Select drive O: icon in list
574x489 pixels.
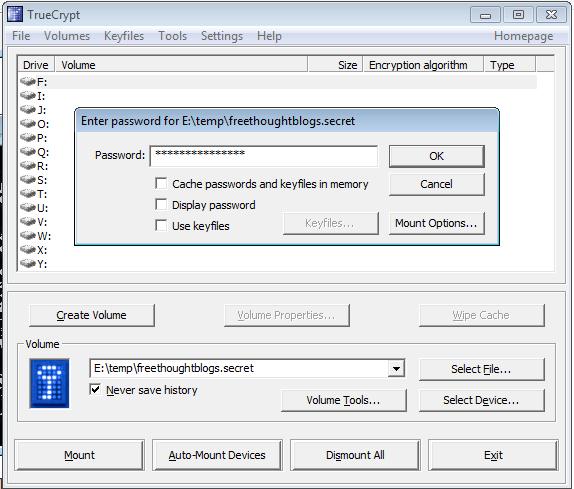point(28,124)
